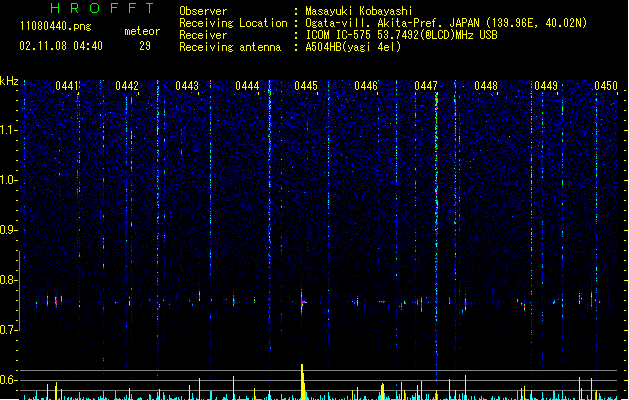Click the 1.1 frequency axis label

click(x=8, y=130)
